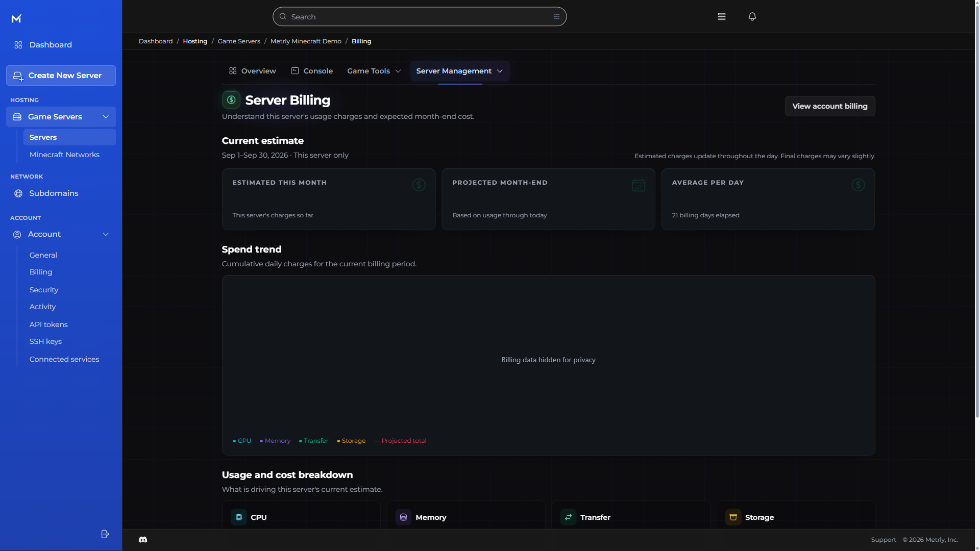Toggle the Transfer legend item
Screen dimensions: 980x551
tap(314, 441)
